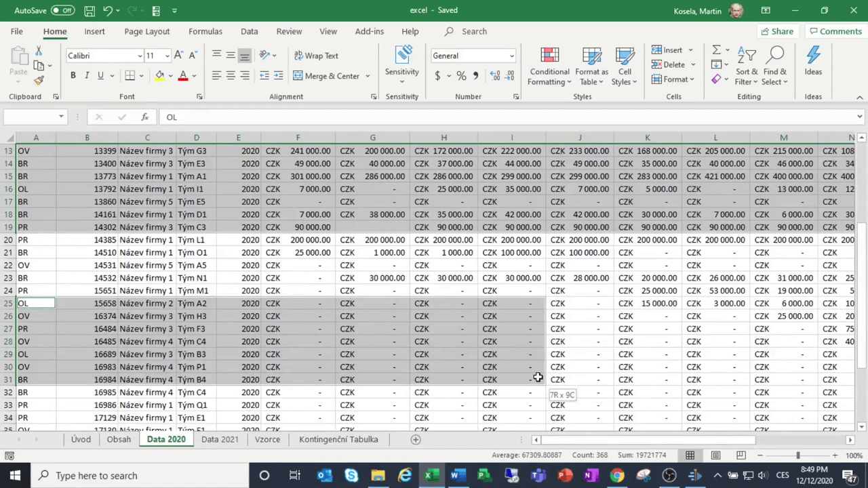The height and width of the screenshot is (488, 868).
Task: Add a new sheet with plus icon
Action: click(416, 439)
